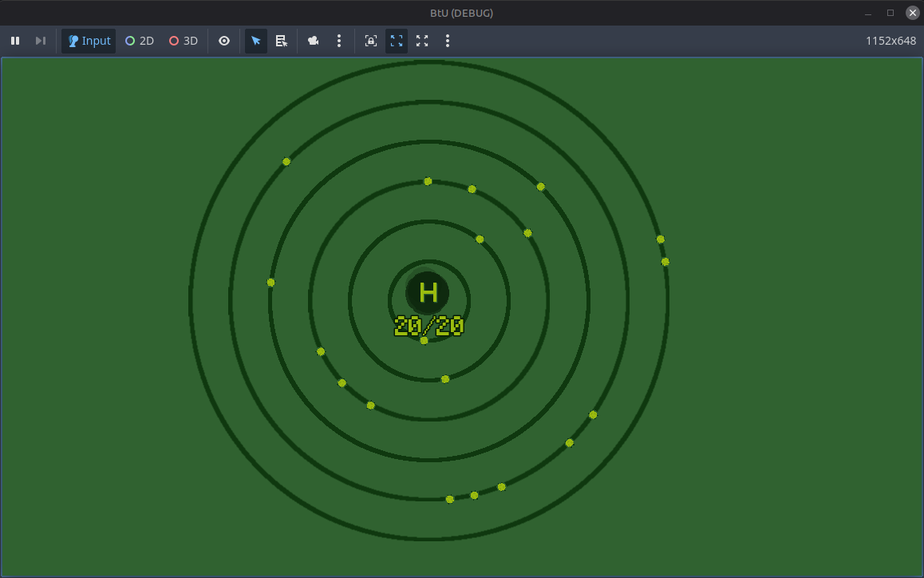Click the next frame step icon
This screenshot has height=578, width=924.
(x=40, y=41)
